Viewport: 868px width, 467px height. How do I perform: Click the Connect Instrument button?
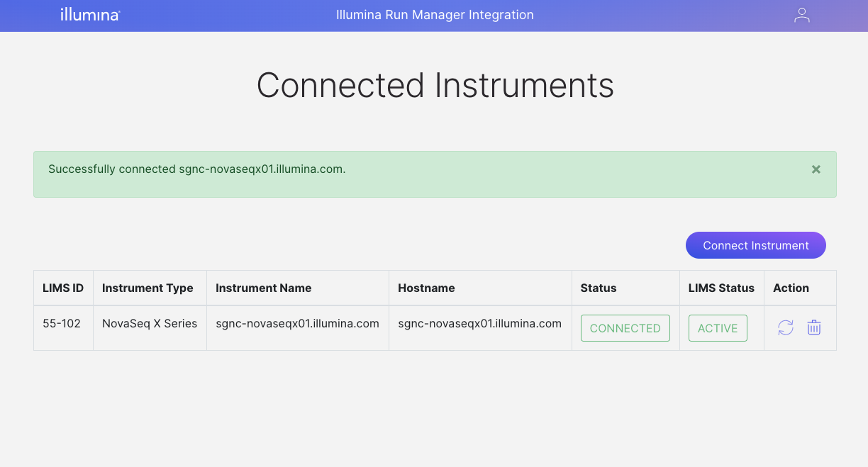point(755,245)
